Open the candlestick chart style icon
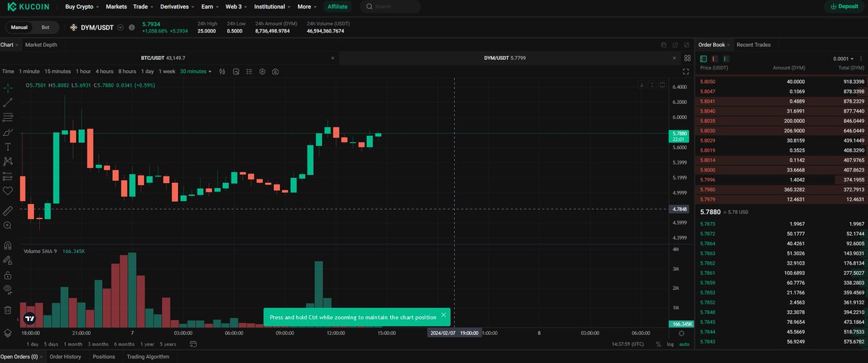Image resolution: width=868 pixels, height=363 pixels. [x=222, y=72]
